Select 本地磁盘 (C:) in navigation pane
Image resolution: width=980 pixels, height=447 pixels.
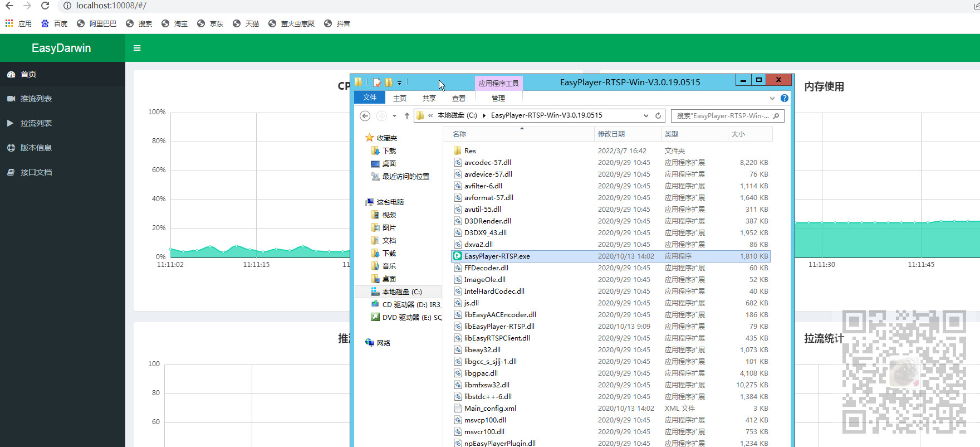tap(397, 291)
